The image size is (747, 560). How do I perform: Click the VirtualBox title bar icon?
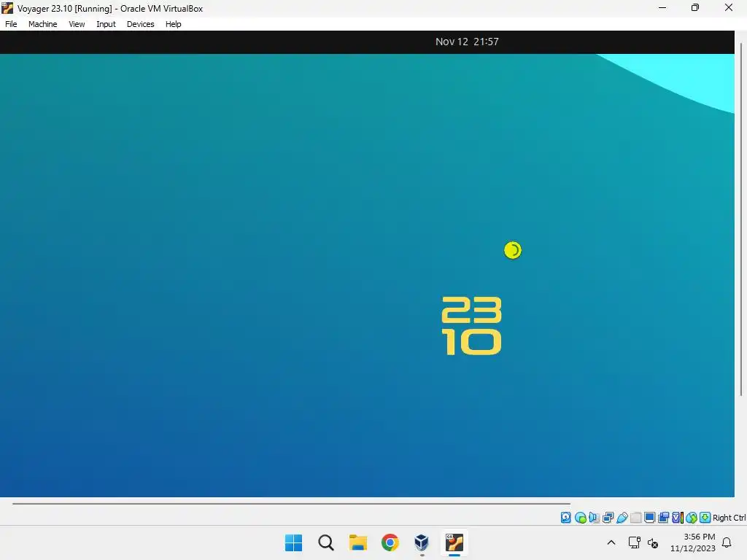pos(7,8)
